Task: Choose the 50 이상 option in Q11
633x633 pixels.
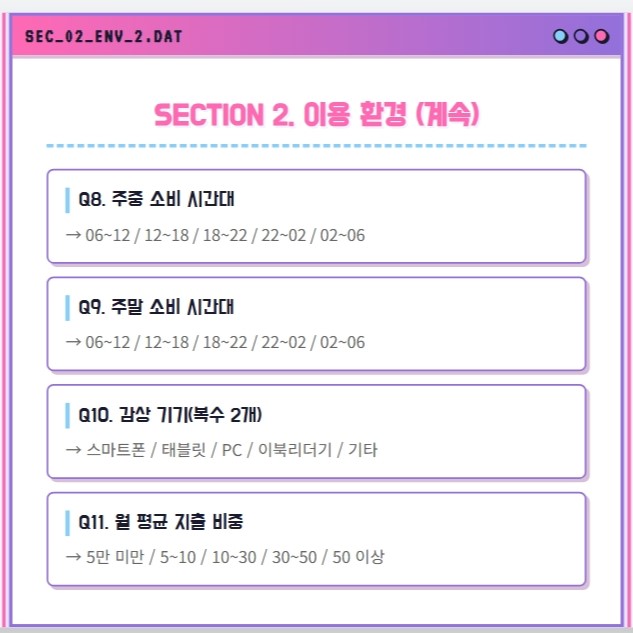Action: coord(358,557)
